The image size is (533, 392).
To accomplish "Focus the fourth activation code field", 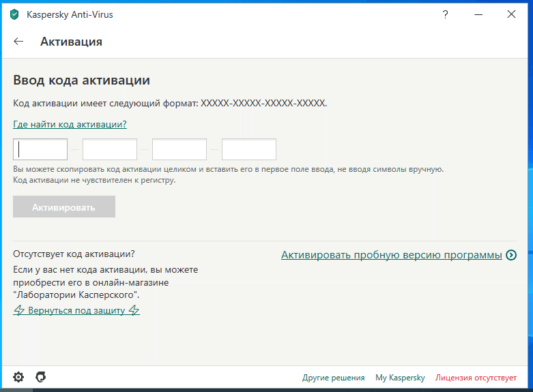I will pyautogui.click(x=249, y=149).
